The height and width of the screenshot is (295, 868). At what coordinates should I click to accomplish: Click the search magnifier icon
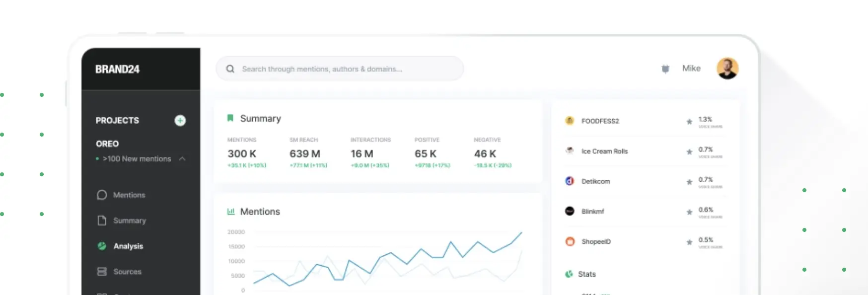(x=230, y=69)
